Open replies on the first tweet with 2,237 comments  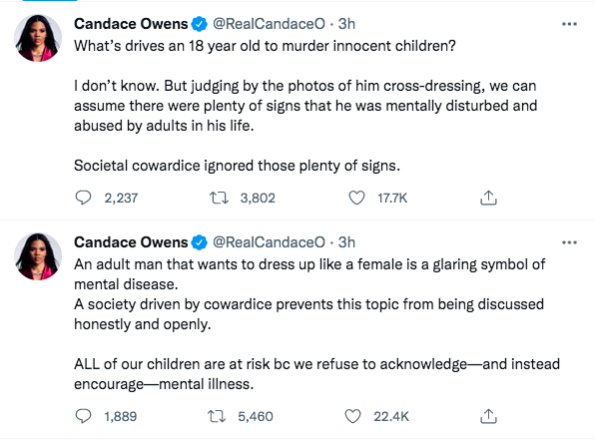(83, 198)
